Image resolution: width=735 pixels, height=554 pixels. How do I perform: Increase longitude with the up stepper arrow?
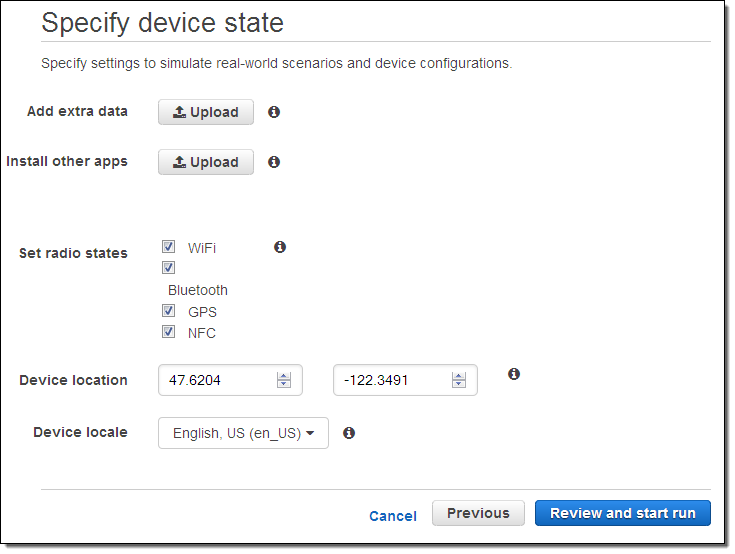click(459, 376)
